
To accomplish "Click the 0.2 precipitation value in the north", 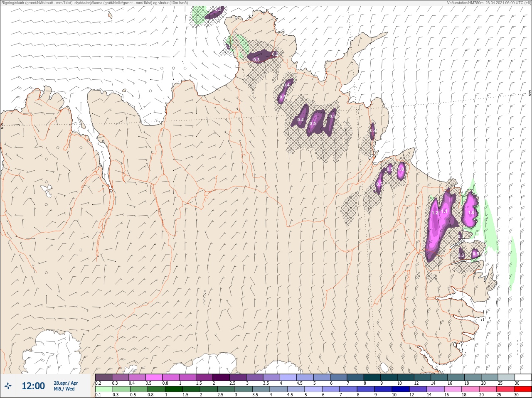I will pos(275,54).
